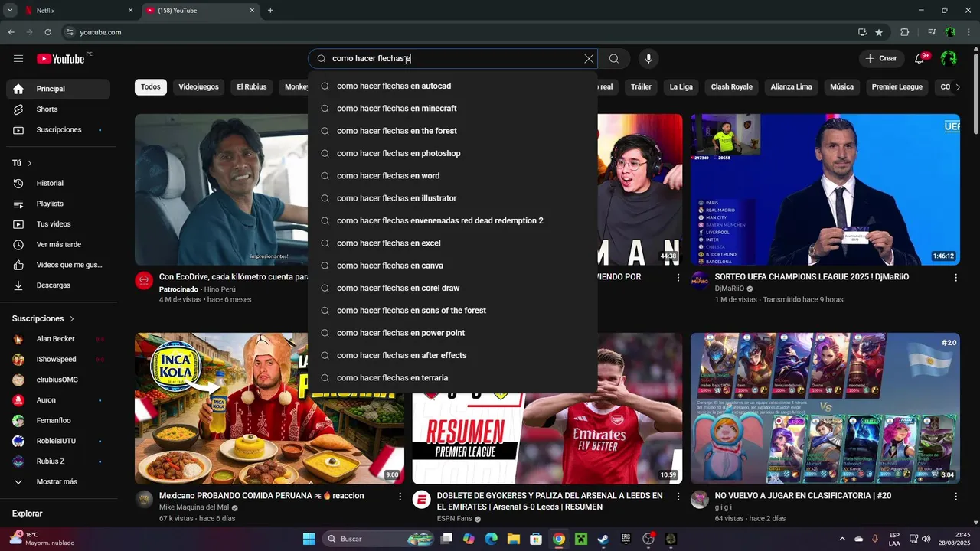Choose suggestion 'como hacer flechas en minecraft'

pyautogui.click(x=452, y=109)
